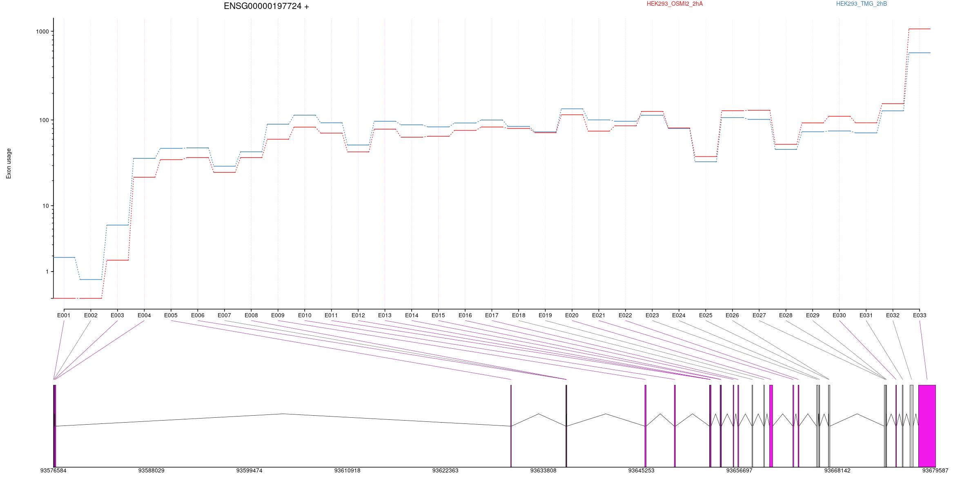This screenshot has height=490, width=980.
Task: Click the 10 y-axis tick label
Action: click(x=46, y=206)
